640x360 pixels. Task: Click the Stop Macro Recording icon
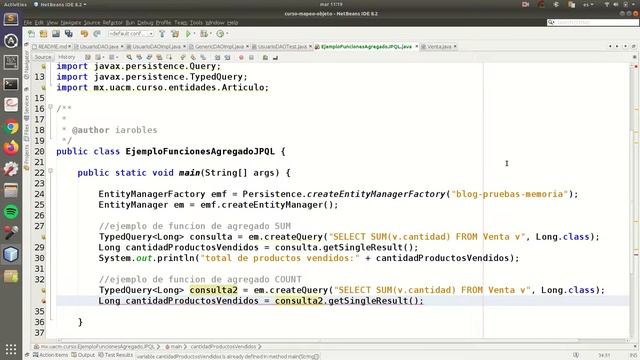pyautogui.click(x=251, y=58)
